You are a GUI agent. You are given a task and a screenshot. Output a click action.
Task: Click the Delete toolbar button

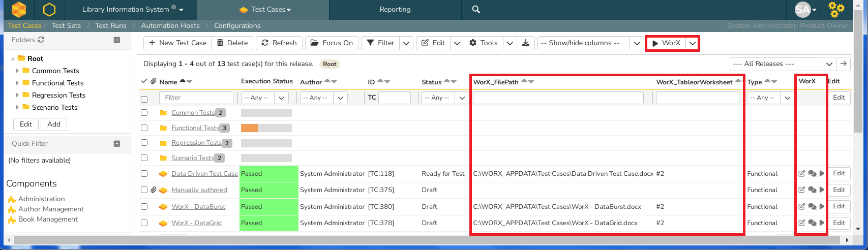232,43
